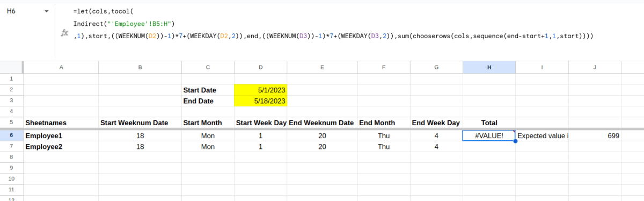The width and height of the screenshot is (644, 201).
Task: Select column G header
Action: (436, 67)
